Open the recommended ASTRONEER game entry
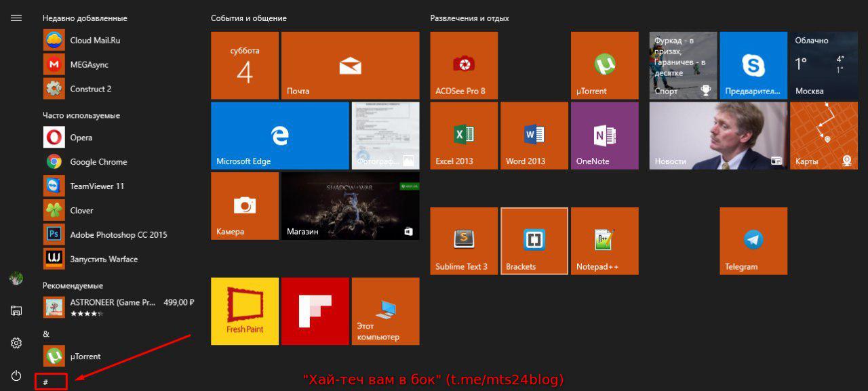 (x=119, y=308)
